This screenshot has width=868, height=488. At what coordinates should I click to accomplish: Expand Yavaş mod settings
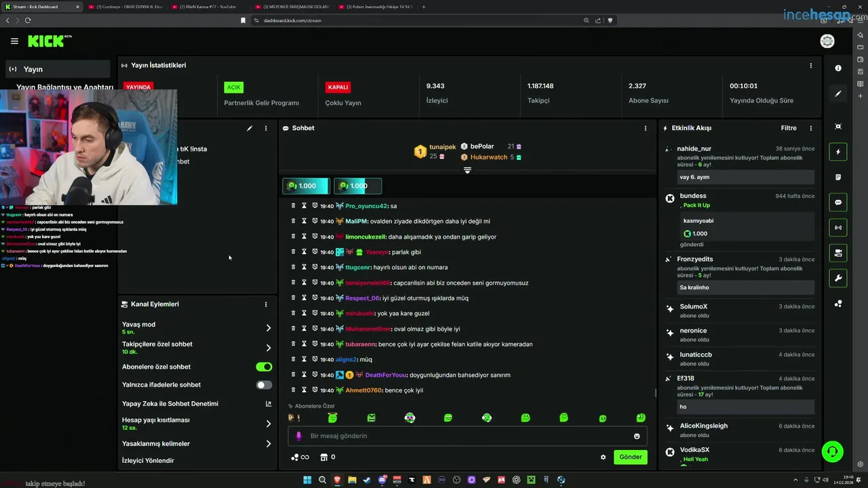click(269, 328)
